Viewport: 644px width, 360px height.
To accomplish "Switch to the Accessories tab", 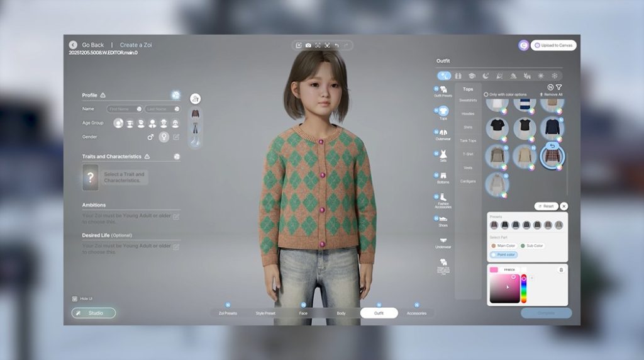I will coord(416,313).
